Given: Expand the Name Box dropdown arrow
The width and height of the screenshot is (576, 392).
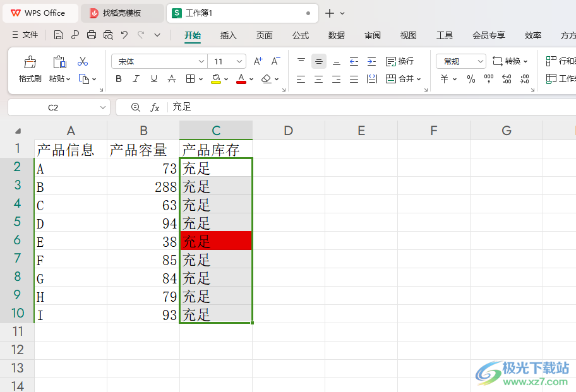Looking at the screenshot, I should click(102, 107).
